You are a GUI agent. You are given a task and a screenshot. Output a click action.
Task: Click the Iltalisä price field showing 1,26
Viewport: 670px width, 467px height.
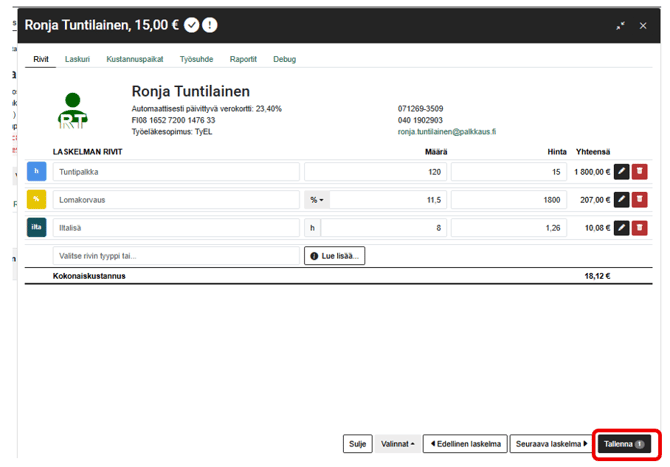tap(509, 228)
